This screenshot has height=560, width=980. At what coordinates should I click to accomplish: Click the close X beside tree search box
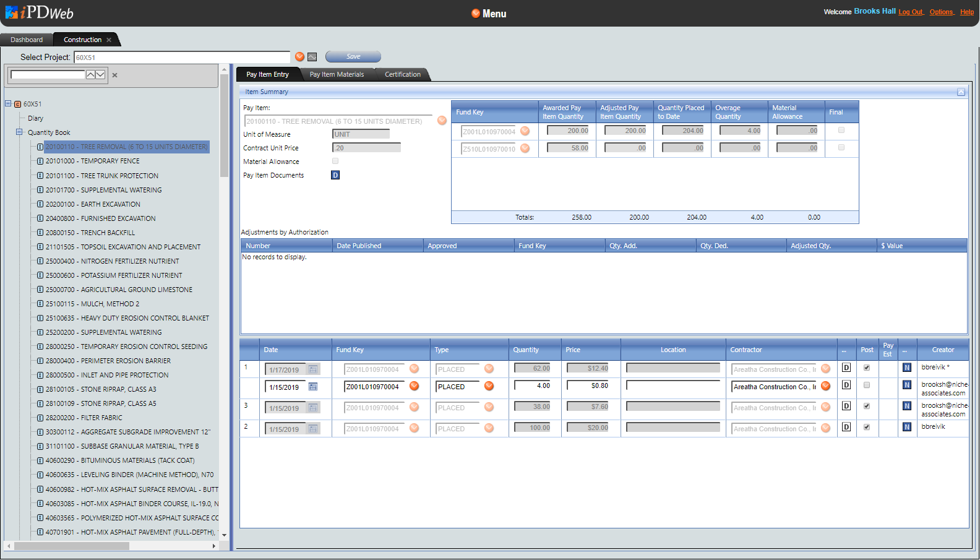tap(114, 75)
